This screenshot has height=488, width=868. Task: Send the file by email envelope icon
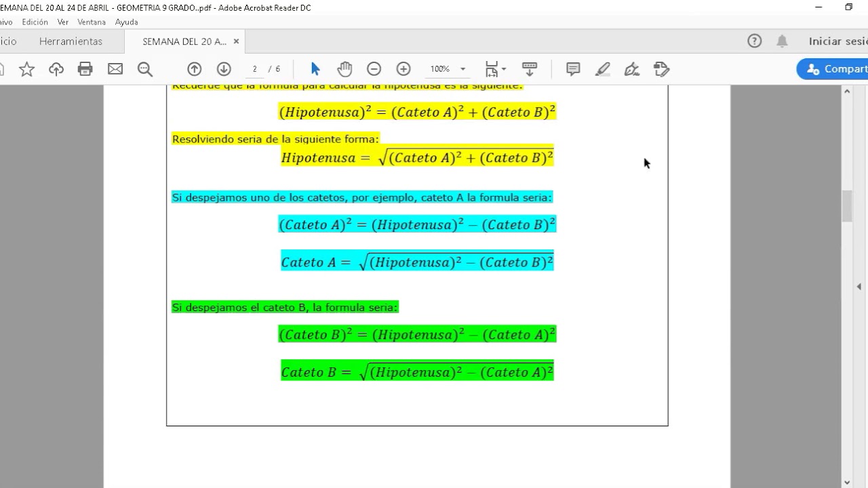click(115, 69)
